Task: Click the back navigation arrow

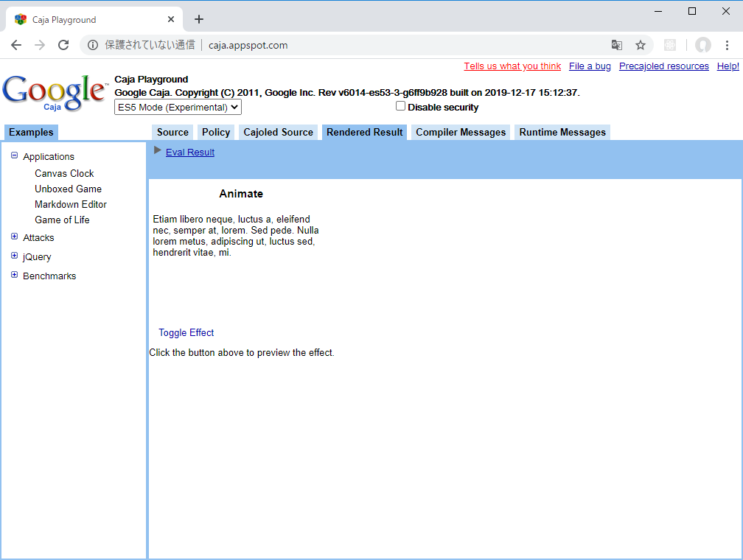Action: [15, 45]
